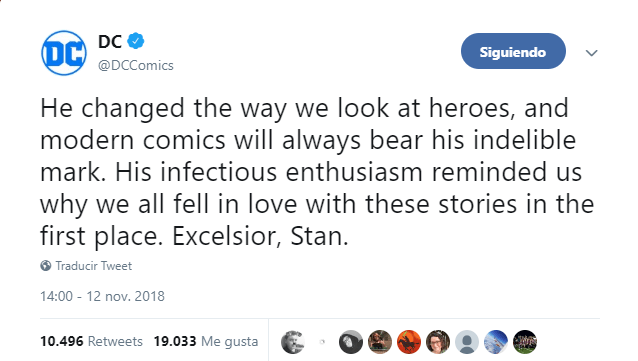Open the 14:00 - 12 nov. 2018 timestamp
638x361 pixels.
click(102, 296)
